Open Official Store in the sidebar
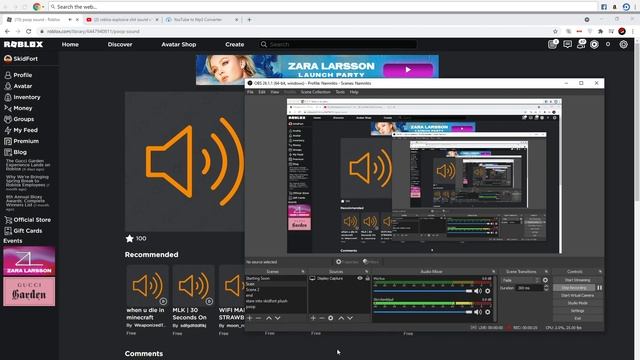This screenshot has width=640, height=360. coord(28,220)
